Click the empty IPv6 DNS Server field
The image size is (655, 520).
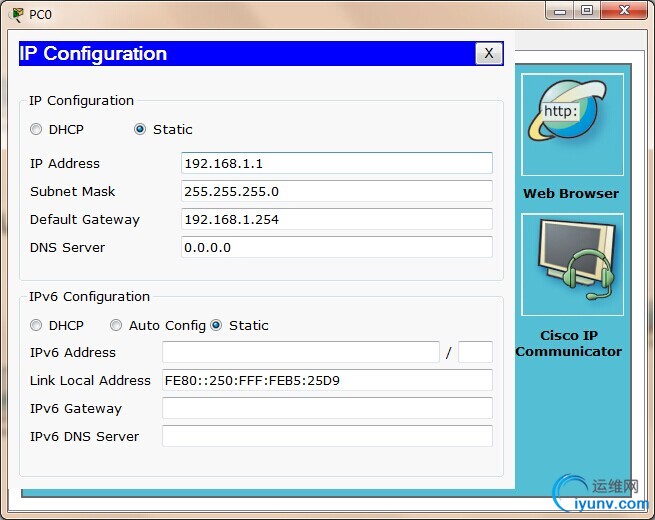pyautogui.click(x=328, y=436)
